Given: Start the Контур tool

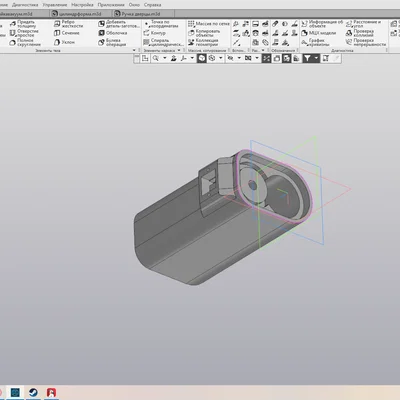Looking at the screenshot, I should pos(154,33).
